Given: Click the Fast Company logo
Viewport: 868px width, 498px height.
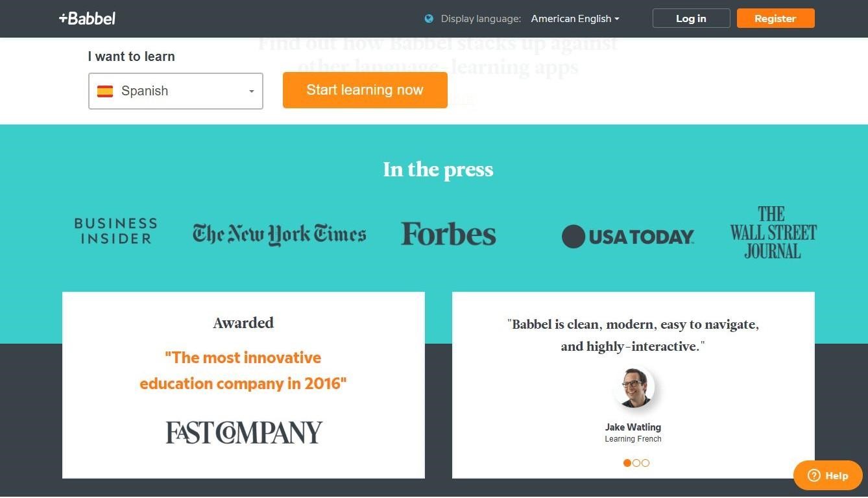Looking at the screenshot, I should 244,433.
